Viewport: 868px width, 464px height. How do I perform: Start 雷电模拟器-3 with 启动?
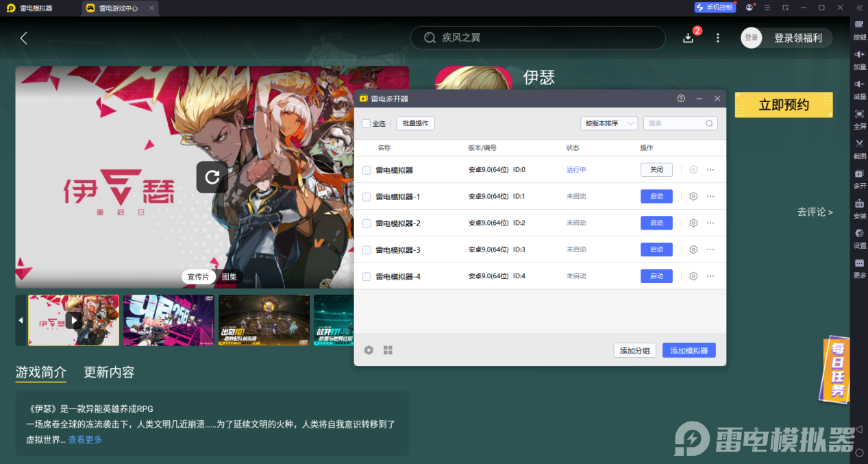656,249
